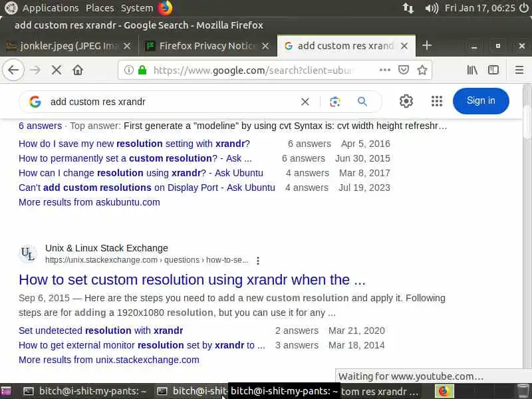Open options for Unix Stack Exchange result

(x=258, y=261)
